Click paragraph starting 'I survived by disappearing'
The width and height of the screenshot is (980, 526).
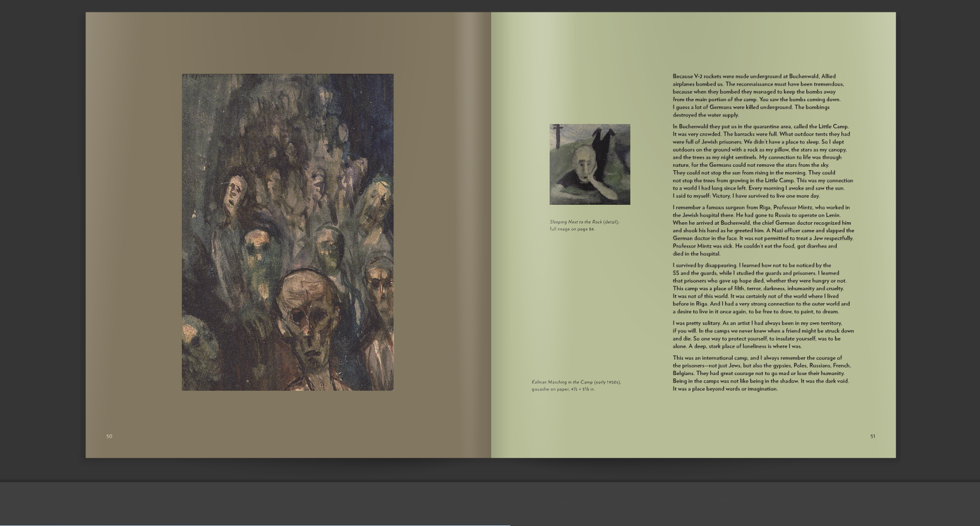(x=761, y=288)
